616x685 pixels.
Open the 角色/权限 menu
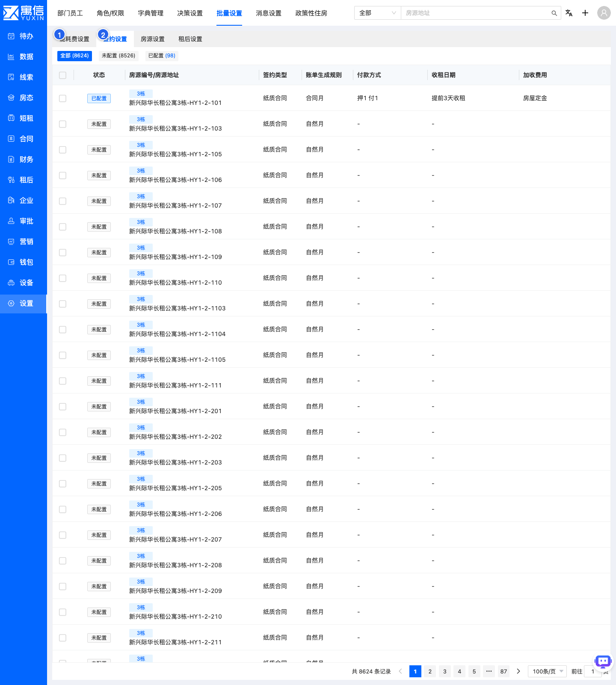pyautogui.click(x=110, y=13)
